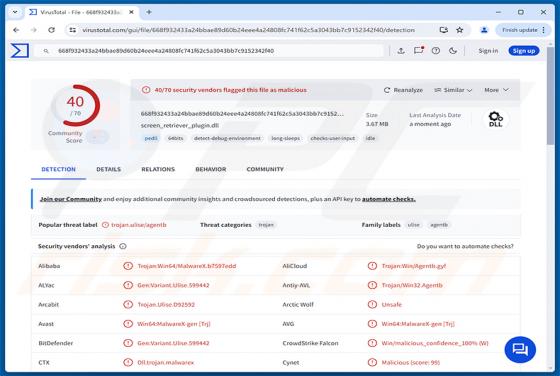Image resolution: width=560 pixels, height=376 pixels.
Task: Open the help question mark icon
Action: click(436, 51)
